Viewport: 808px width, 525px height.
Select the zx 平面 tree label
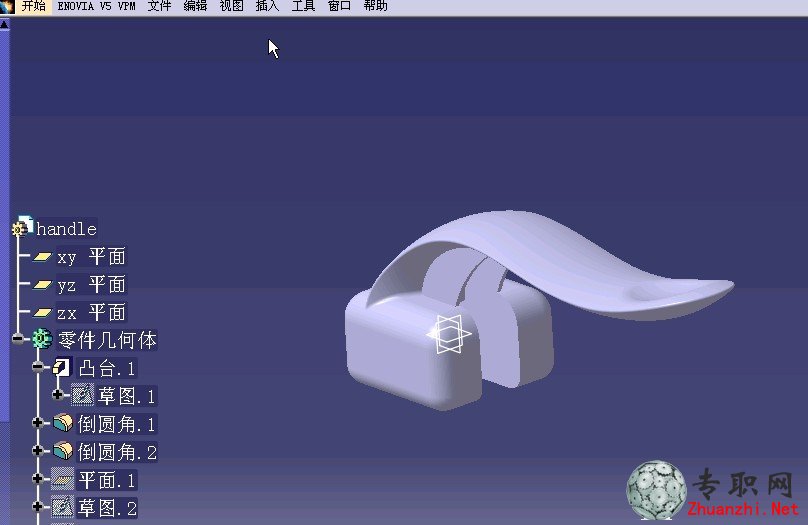point(91,312)
